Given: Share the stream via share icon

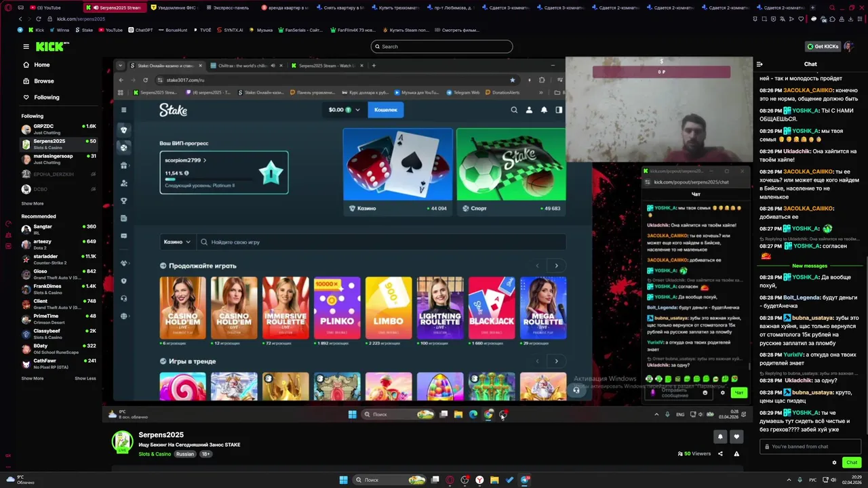Looking at the screenshot, I should [720, 453].
